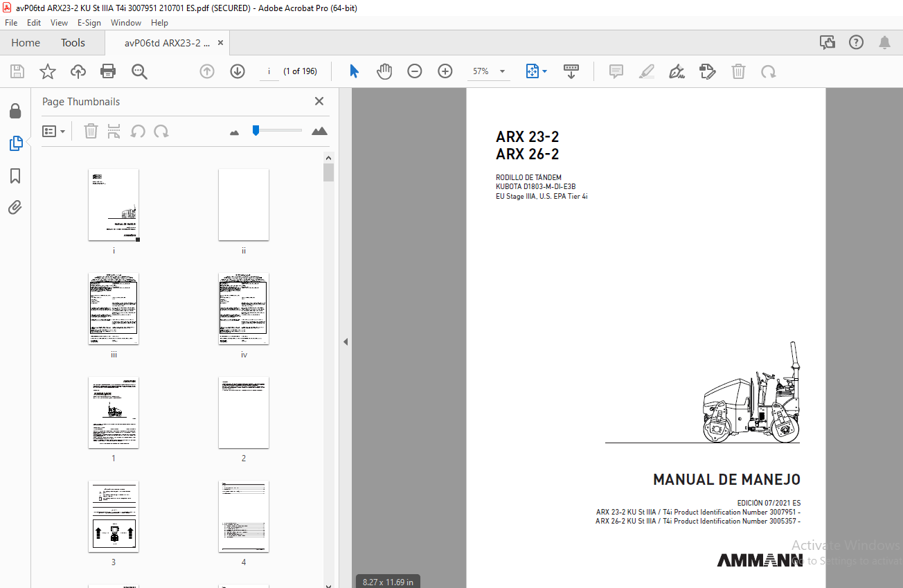Open the zoom percentage dropdown

coord(502,71)
